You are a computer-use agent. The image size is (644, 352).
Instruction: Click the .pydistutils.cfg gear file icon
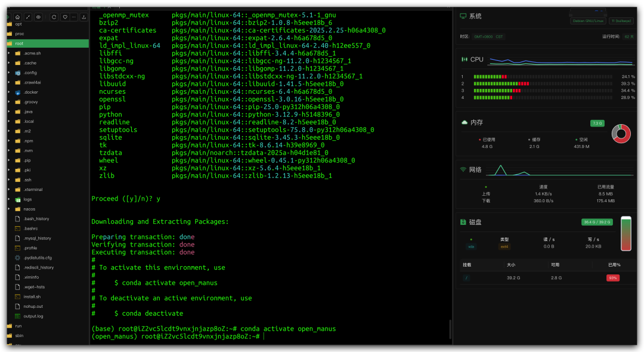[x=18, y=258]
